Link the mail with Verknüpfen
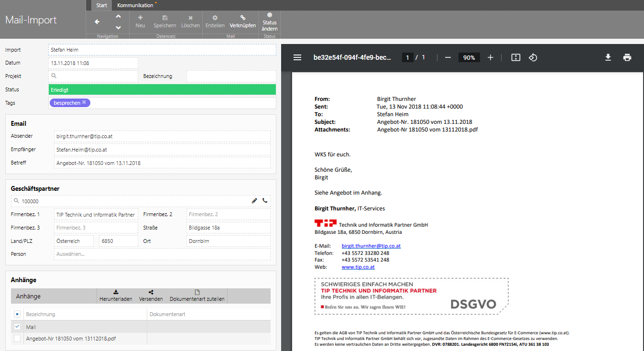This screenshot has height=351, width=644. point(243,22)
